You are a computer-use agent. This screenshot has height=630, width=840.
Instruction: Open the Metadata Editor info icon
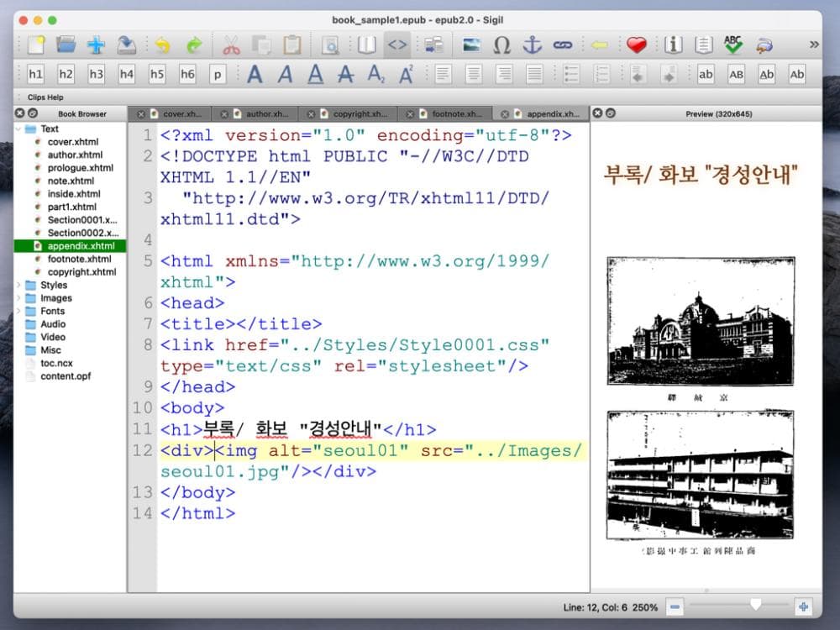tap(674, 45)
